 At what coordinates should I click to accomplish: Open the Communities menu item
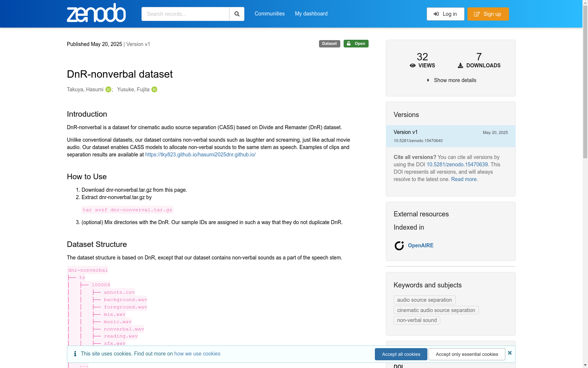pos(269,14)
